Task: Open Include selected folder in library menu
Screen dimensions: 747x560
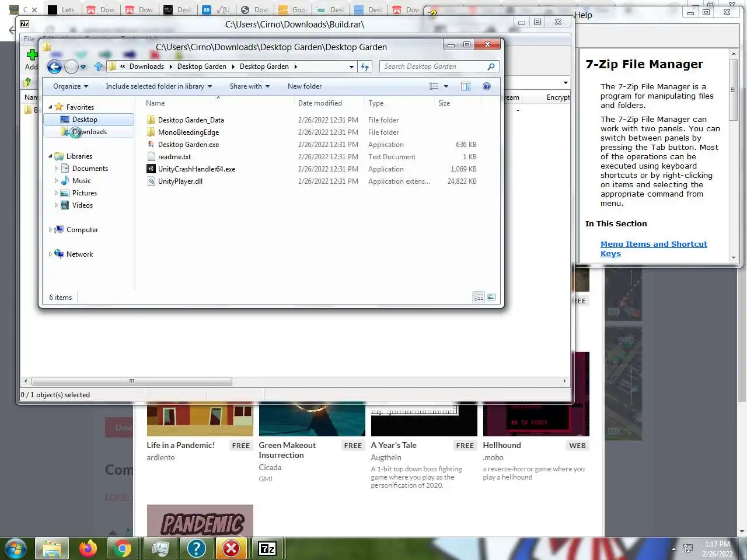Action: click(x=159, y=86)
